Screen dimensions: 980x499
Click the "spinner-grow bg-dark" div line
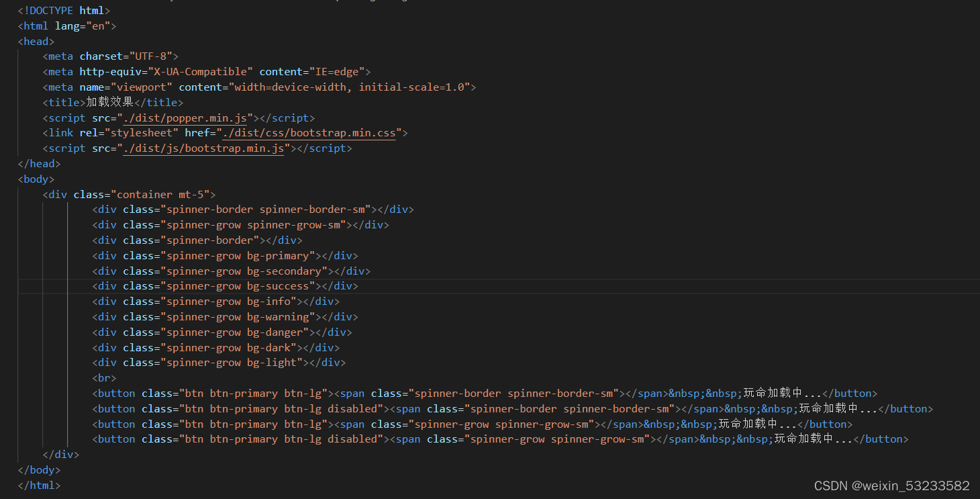[x=216, y=348]
